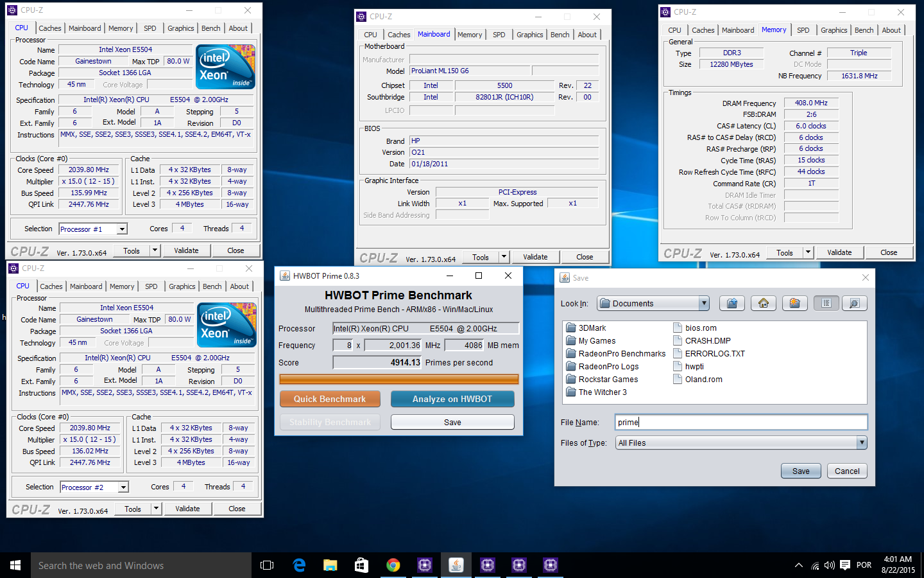Viewport: 924px width, 578px height.
Task: Click Close button in Mainboard CPU-Z window
Action: point(585,257)
